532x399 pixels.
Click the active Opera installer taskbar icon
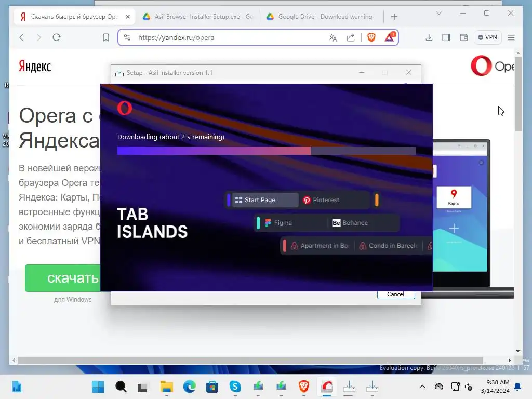click(x=327, y=387)
